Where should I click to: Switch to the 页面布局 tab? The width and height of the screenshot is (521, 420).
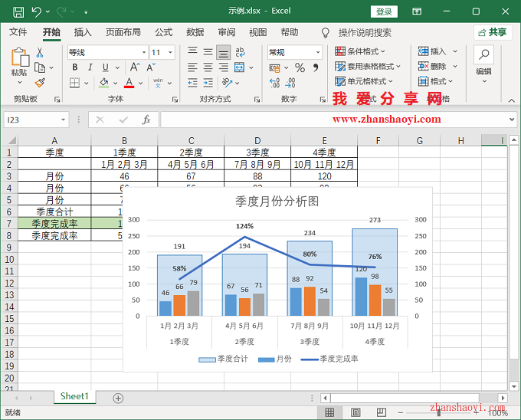pos(123,32)
